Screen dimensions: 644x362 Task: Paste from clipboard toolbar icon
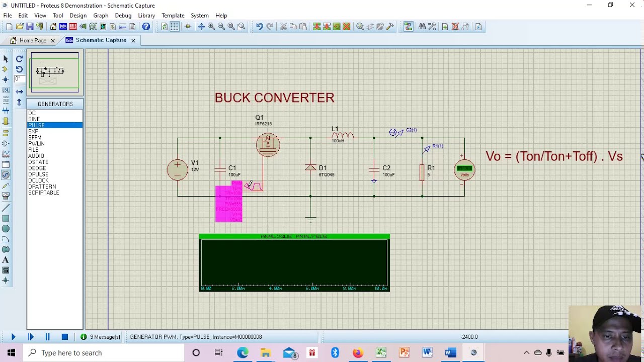click(x=303, y=27)
